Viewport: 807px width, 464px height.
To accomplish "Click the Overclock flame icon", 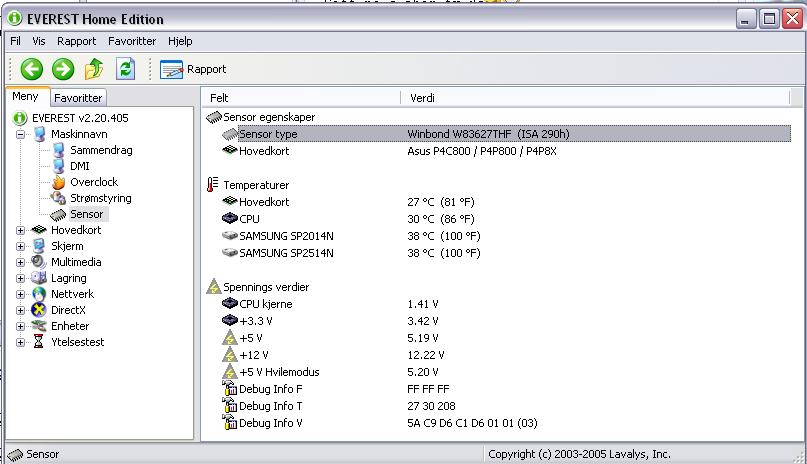I will click(59, 182).
